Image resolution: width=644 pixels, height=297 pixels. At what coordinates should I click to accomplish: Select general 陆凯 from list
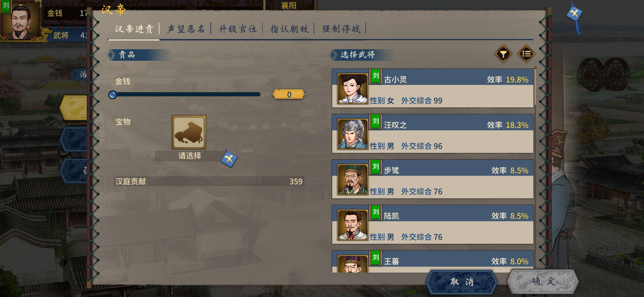433,224
